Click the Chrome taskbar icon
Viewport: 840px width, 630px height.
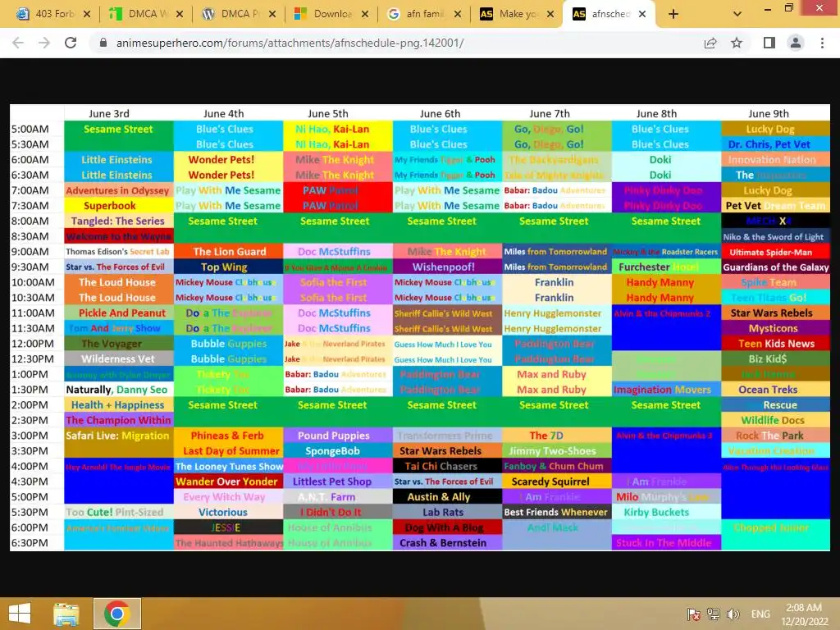point(116,614)
